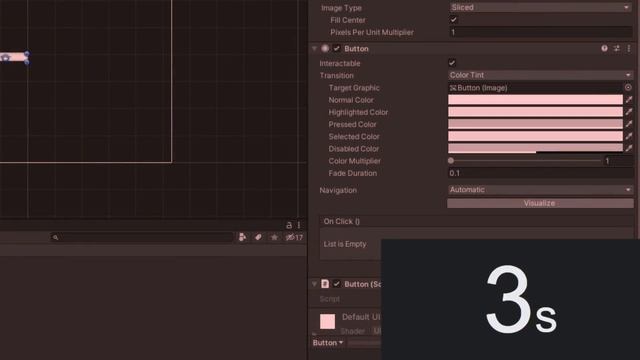Image resolution: width=640 pixels, height=360 pixels.
Task: Click Pixels Per Unit Multiplier field
Action: click(x=540, y=32)
